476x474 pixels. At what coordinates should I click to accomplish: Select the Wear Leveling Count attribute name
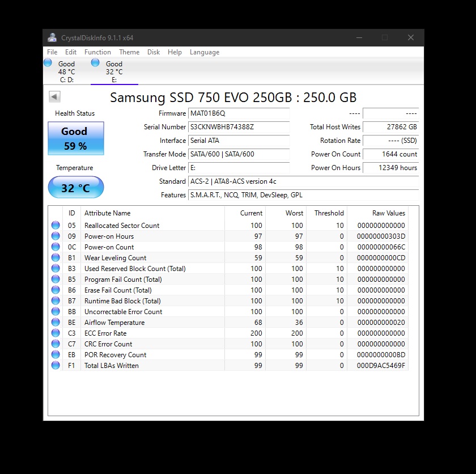coord(116,258)
